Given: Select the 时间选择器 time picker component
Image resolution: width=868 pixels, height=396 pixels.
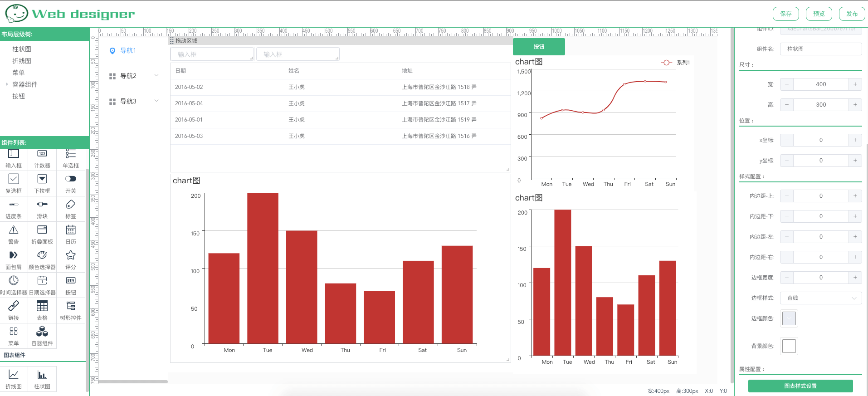Looking at the screenshot, I should coord(14,285).
